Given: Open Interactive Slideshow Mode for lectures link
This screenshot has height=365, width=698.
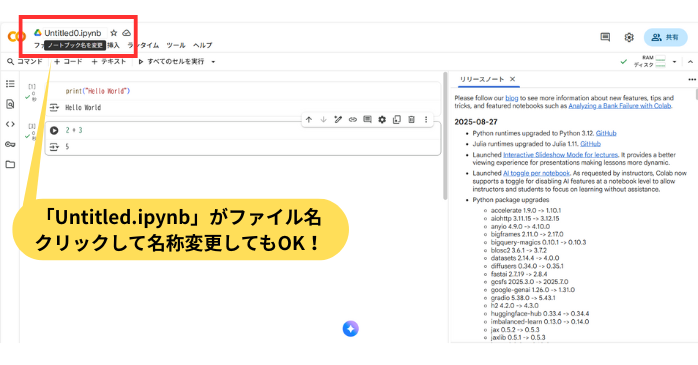Looking at the screenshot, I should click(x=560, y=155).
